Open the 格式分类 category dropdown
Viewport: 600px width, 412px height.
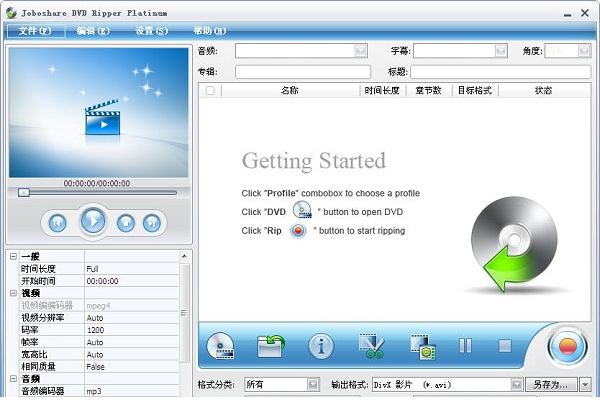point(313,384)
